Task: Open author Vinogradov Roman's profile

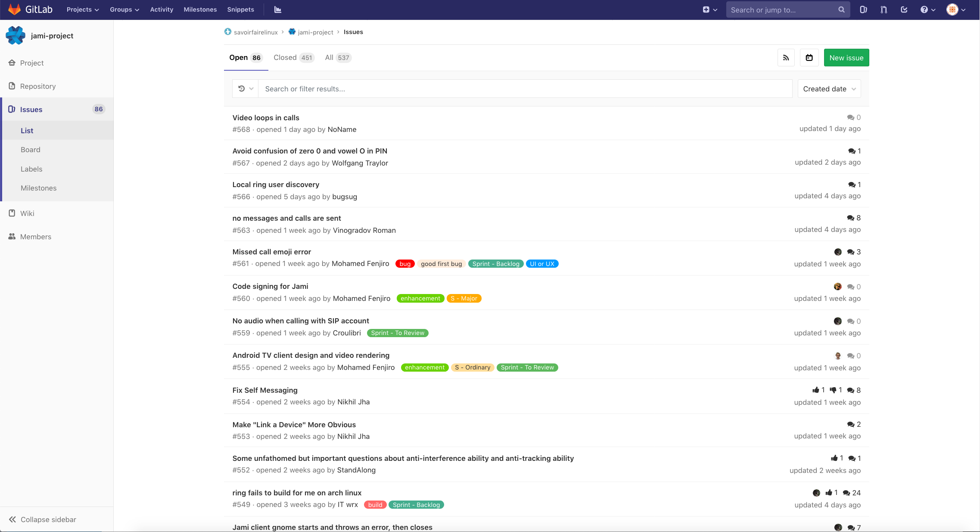Action: (364, 230)
